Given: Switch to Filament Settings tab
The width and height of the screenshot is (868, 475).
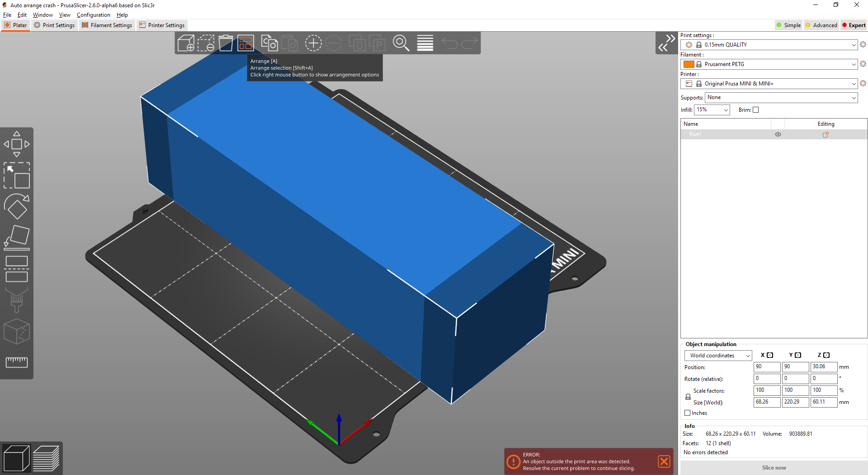Looking at the screenshot, I should pos(107,25).
